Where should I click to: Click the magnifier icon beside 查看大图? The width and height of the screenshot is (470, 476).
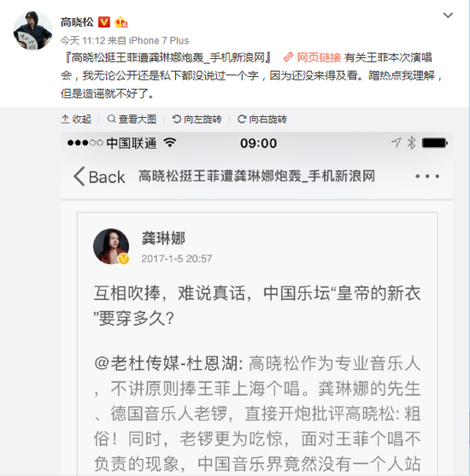coord(111,119)
